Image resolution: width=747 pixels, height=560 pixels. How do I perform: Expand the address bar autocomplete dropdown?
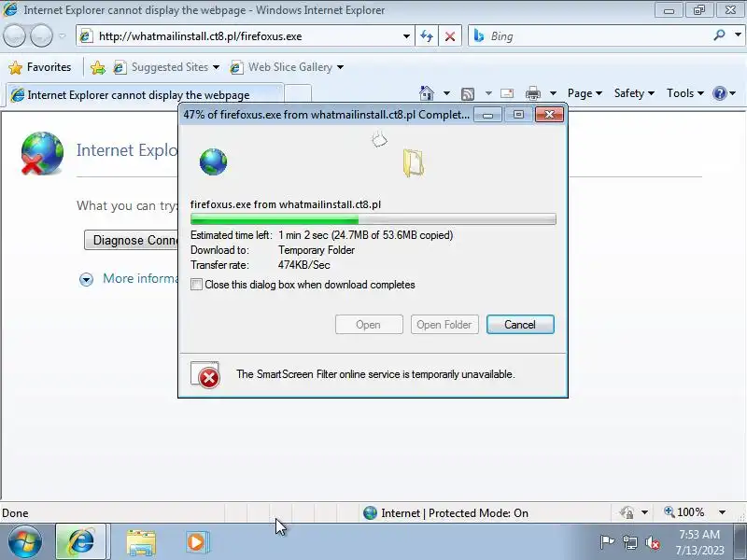(x=406, y=36)
